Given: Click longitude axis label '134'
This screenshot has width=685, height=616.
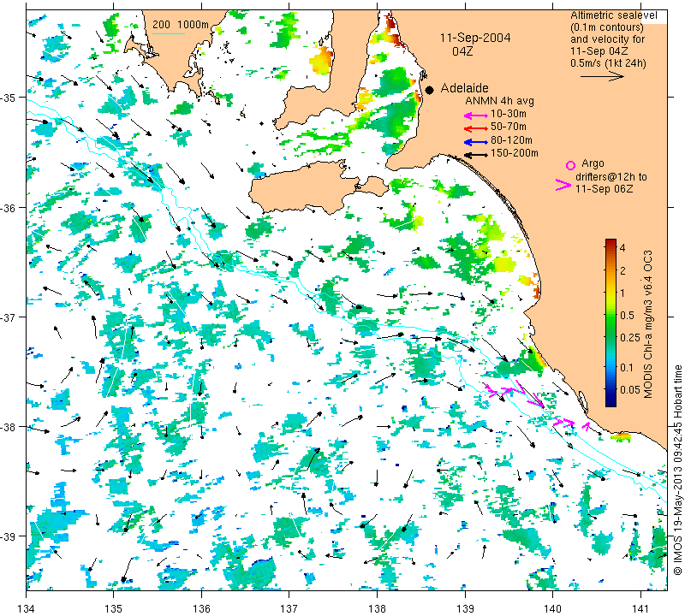Looking at the screenshot, I should [x=27, y=607].
